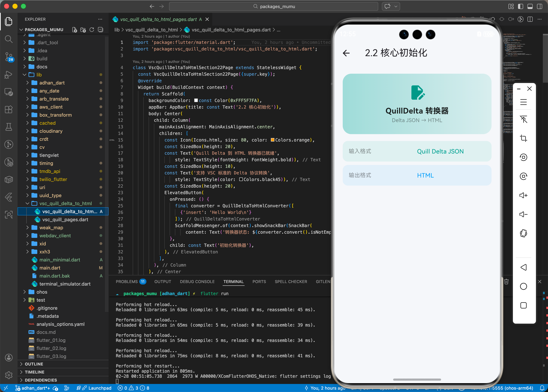Open Customize Layout button in title bar
This screenshot has width=548, height=392.
click(x=511, y=6)
